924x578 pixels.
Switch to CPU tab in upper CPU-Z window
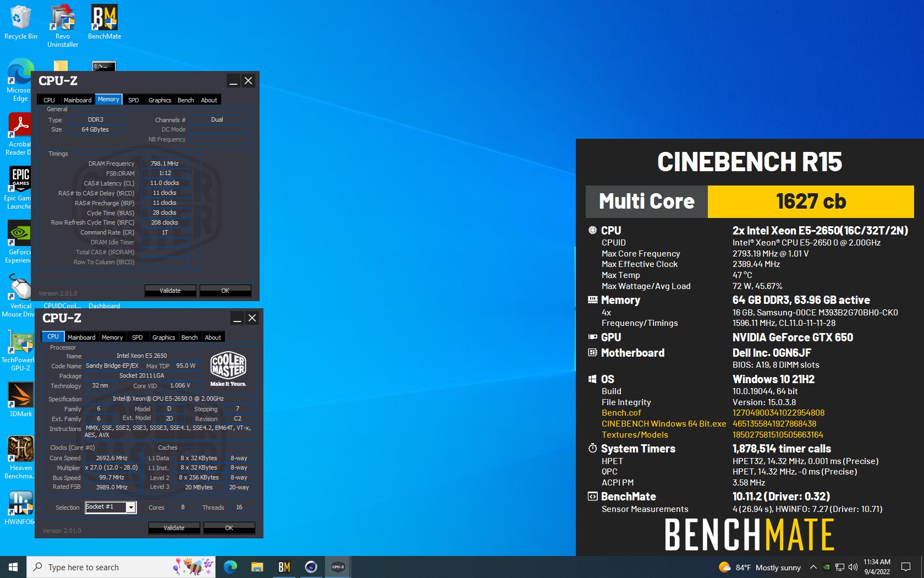click(x=49, y=100)
